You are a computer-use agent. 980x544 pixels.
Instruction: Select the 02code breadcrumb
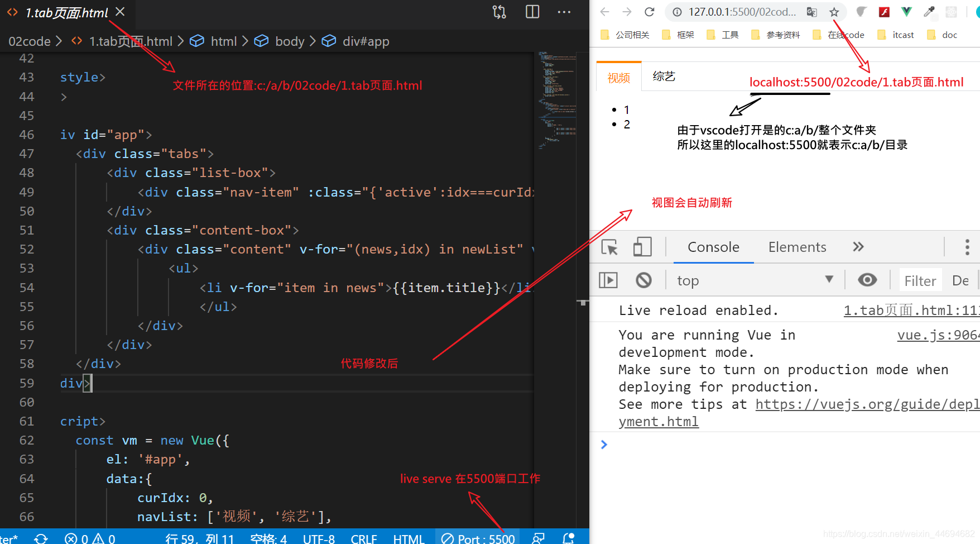[30, 41]
